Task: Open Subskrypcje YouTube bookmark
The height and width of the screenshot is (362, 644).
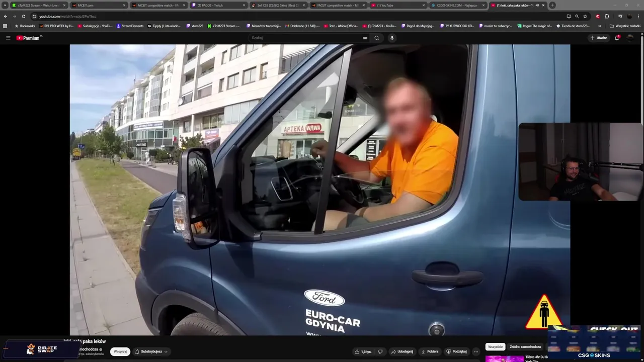Action: (95, 26)
